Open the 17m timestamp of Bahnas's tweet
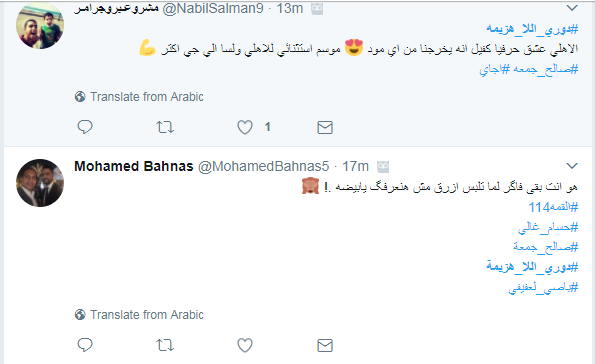This screenshot has height=364, width=595. coord(356,166)
